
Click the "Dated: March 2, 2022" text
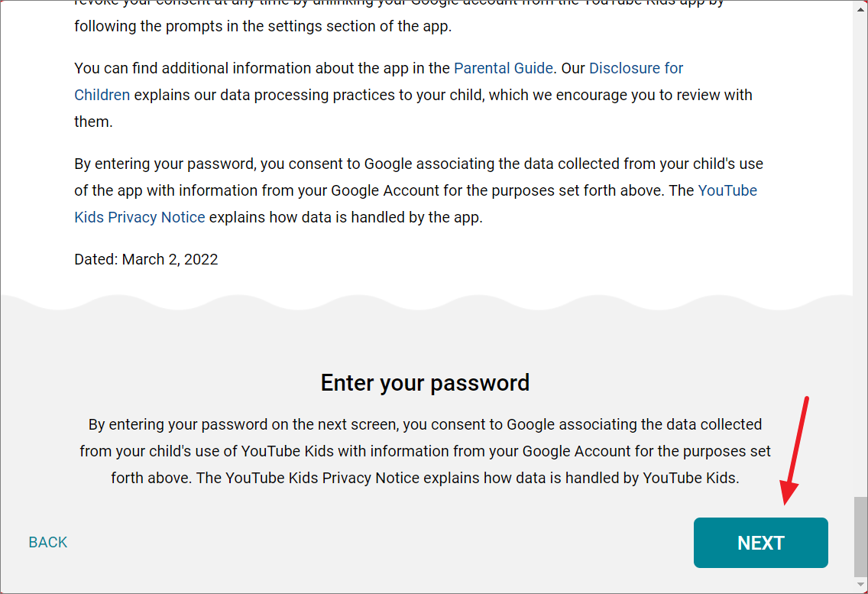(x=145, y=259)
